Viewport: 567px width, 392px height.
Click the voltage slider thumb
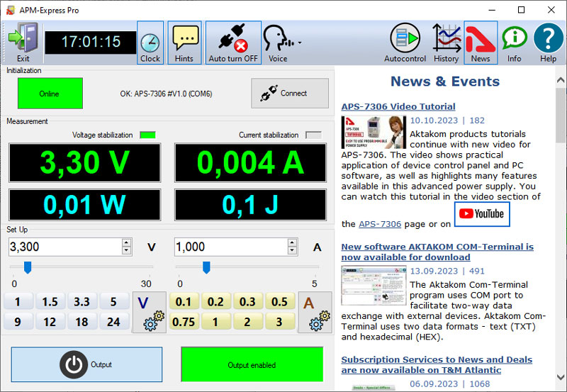coord(28,268)
